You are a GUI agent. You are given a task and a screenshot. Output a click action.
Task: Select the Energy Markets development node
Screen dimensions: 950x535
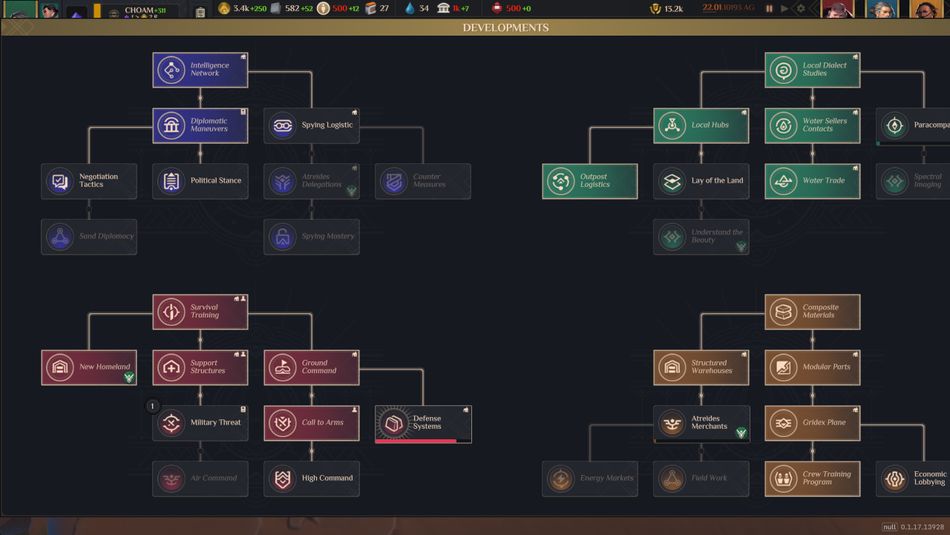coord(590,479)
